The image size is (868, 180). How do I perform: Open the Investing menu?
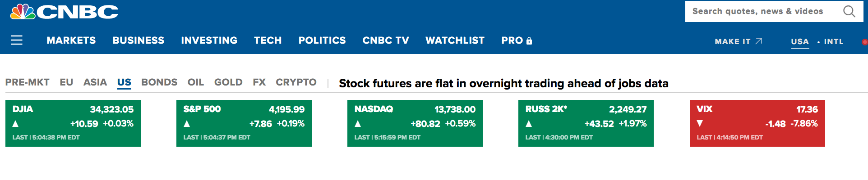click(x=209, y=40)
